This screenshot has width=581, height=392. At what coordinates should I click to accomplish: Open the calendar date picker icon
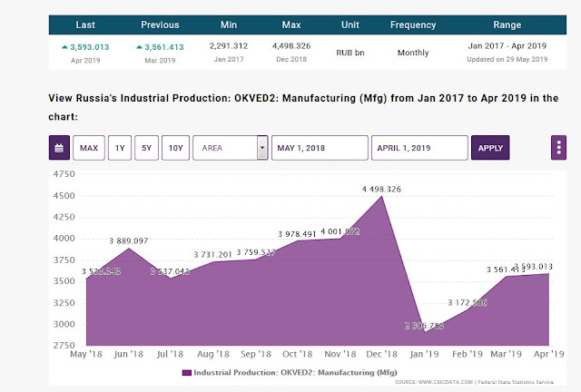[59, 148]
